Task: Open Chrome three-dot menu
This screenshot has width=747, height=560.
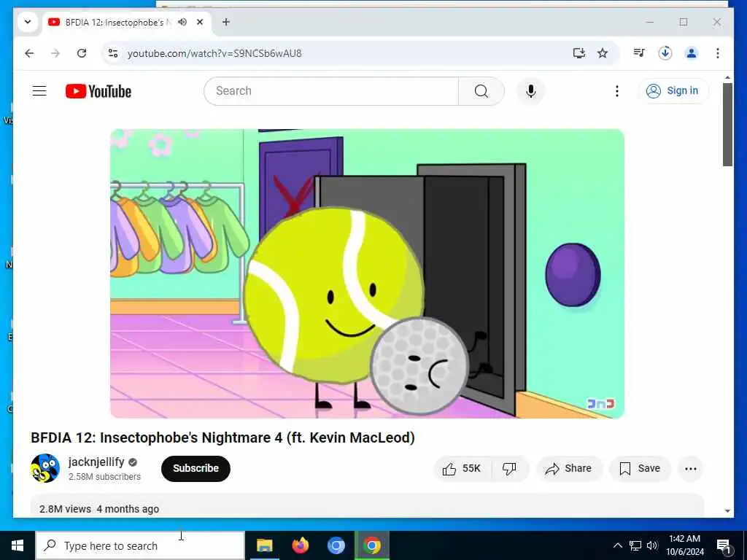Action: click(x=718, y=52)
